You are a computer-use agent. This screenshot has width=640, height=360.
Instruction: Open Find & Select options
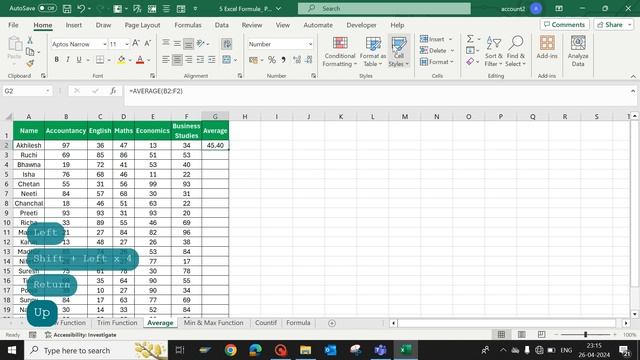(x=515, y=51)
